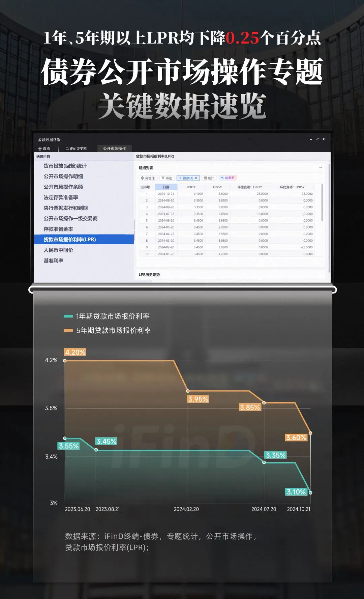Screen dimensions: 364x599
Task: Click the 3.35% data label
Action: (276, 455)
